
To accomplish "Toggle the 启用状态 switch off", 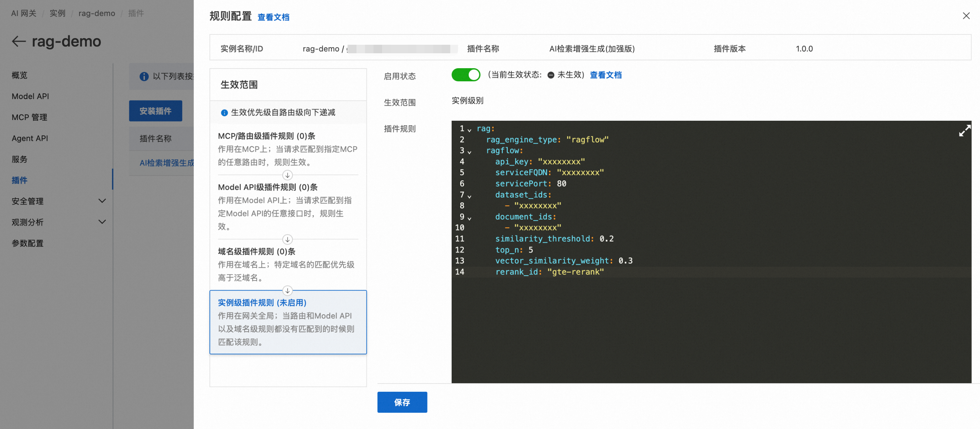I will point(465,75).
